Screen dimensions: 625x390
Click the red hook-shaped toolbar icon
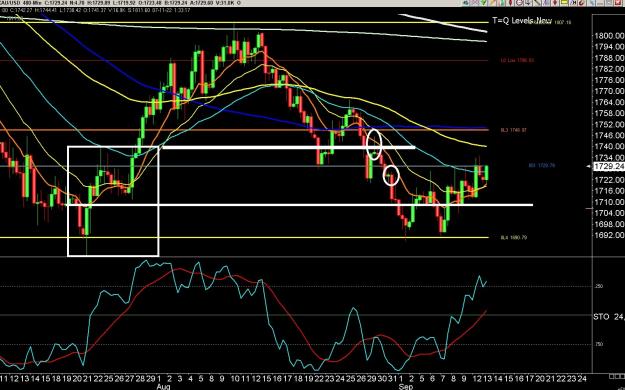click(582, 2)
